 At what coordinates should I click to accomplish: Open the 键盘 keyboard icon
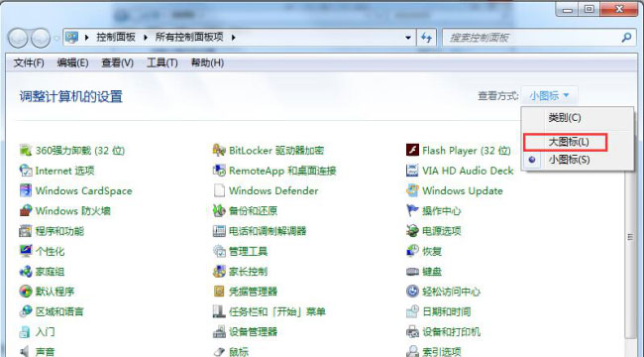pyautogui.click(x=412, y=271)
